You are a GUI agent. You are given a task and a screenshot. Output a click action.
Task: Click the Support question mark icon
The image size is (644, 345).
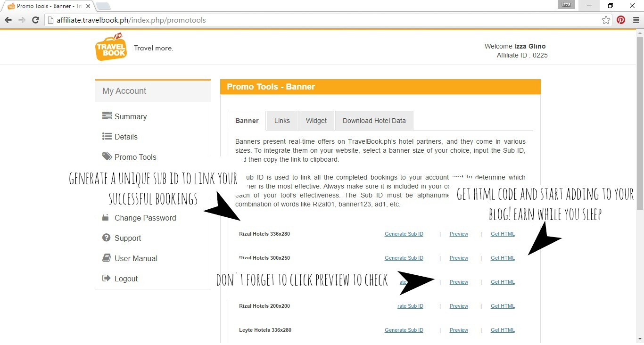pyautogui.click(x=107, y=238)
